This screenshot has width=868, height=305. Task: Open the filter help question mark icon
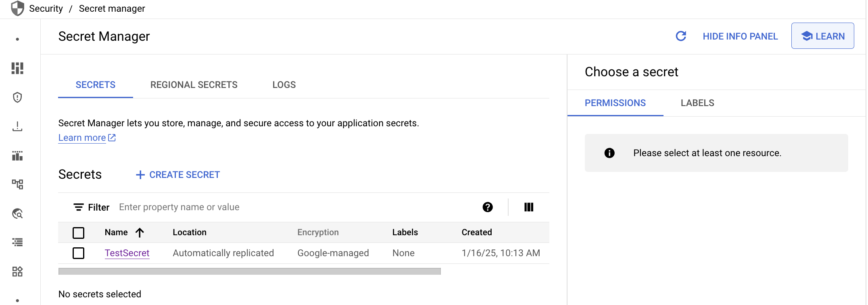(x=488, y=207)
